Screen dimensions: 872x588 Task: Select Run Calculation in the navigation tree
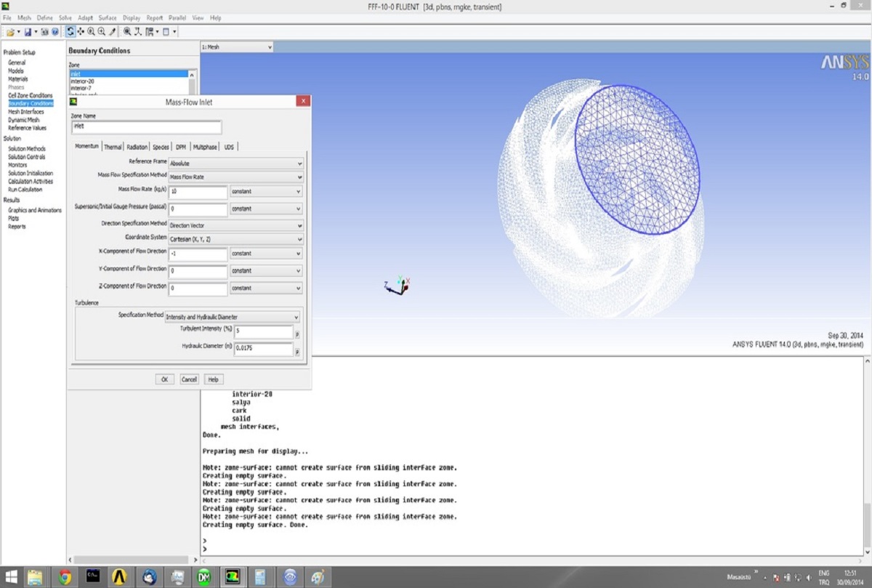[x=25, y=190]
